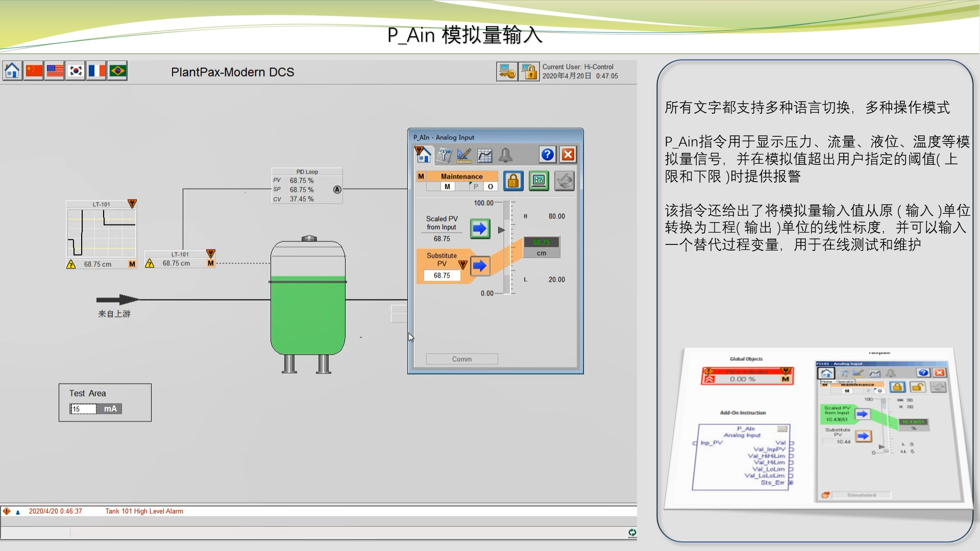Click the upstream inlet arrow
The height and width of the screenshot is (551, 980).
tap(118, 299)
